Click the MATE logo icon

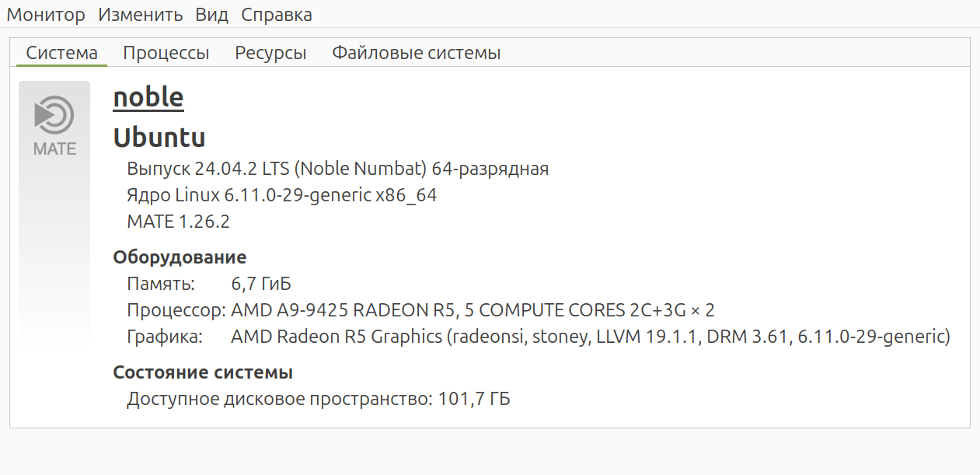coord(54,124)
